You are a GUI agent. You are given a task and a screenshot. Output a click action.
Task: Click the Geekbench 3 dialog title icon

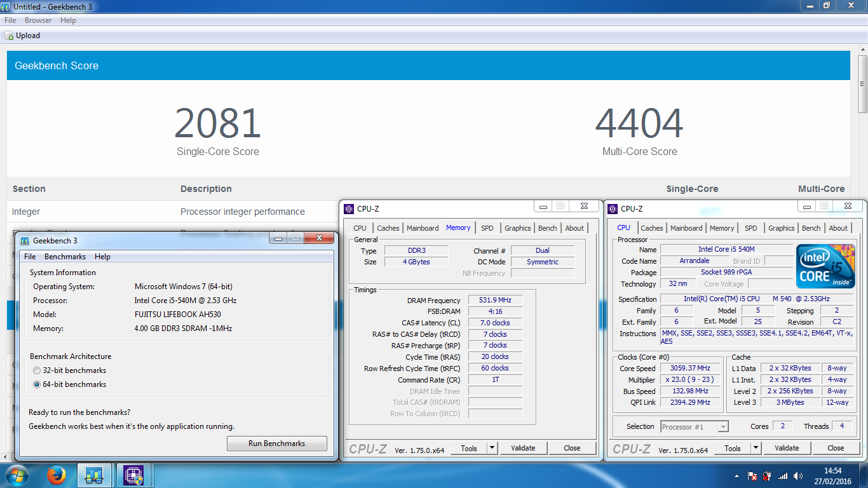25,241
